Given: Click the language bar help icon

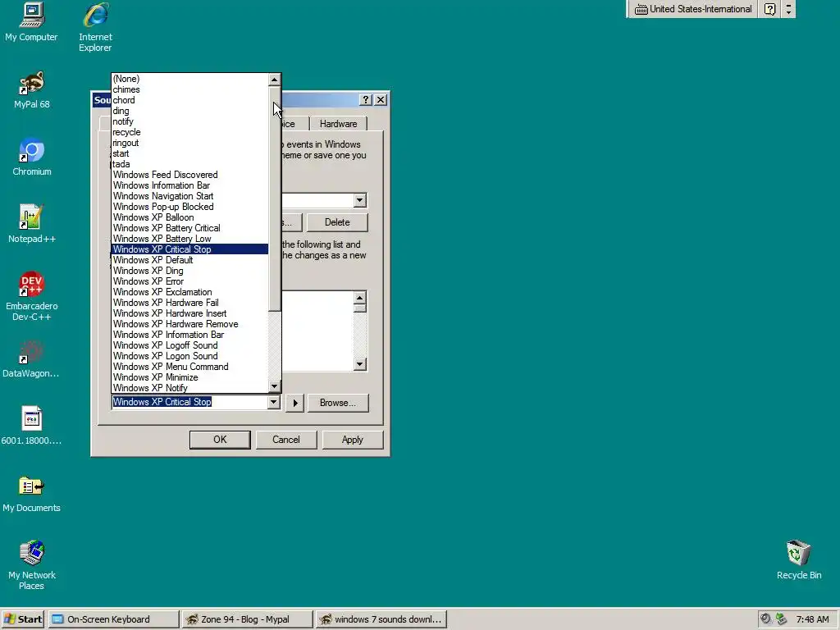Looking at the screenshot, I should pos(769,9).
